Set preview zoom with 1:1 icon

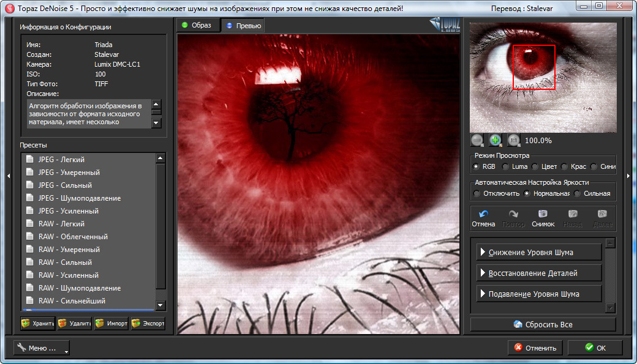click(513, 140)
